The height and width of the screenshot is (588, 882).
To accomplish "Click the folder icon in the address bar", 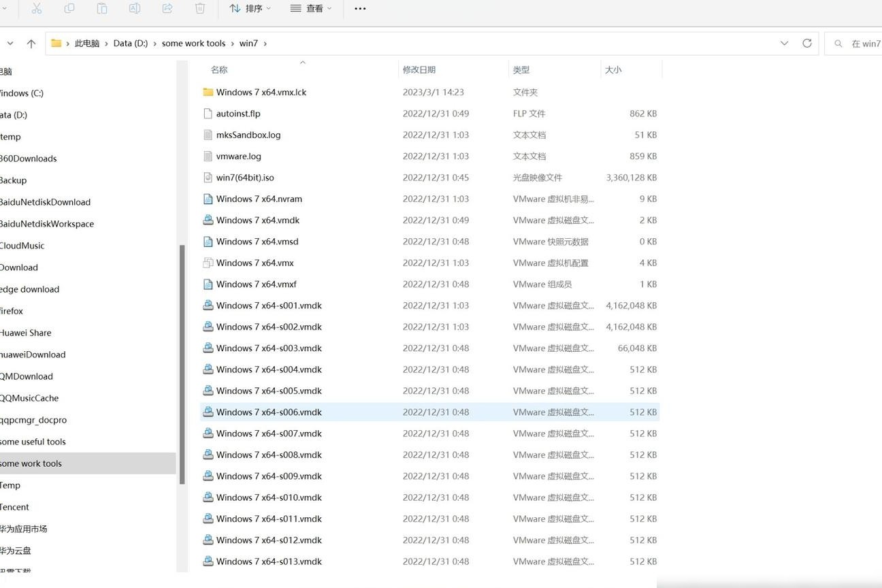I will [x=56, y=43].
